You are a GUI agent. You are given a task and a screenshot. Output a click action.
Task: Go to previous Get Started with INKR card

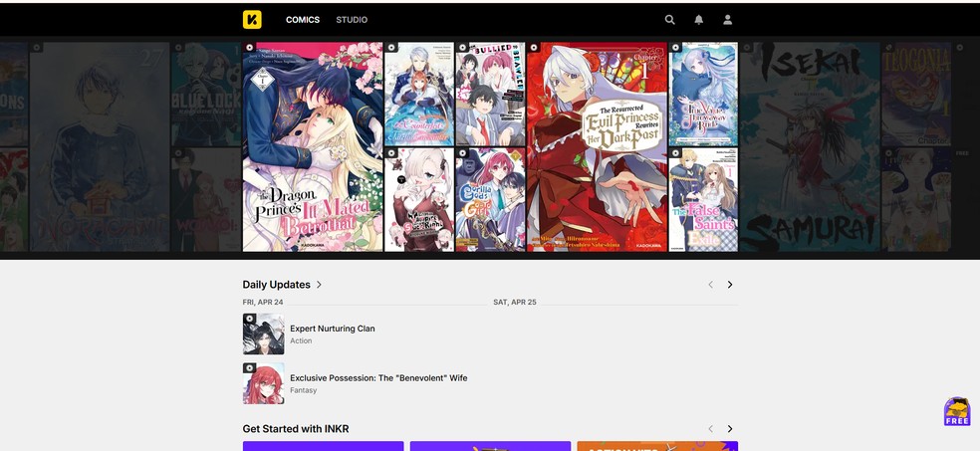coord(710,429)
